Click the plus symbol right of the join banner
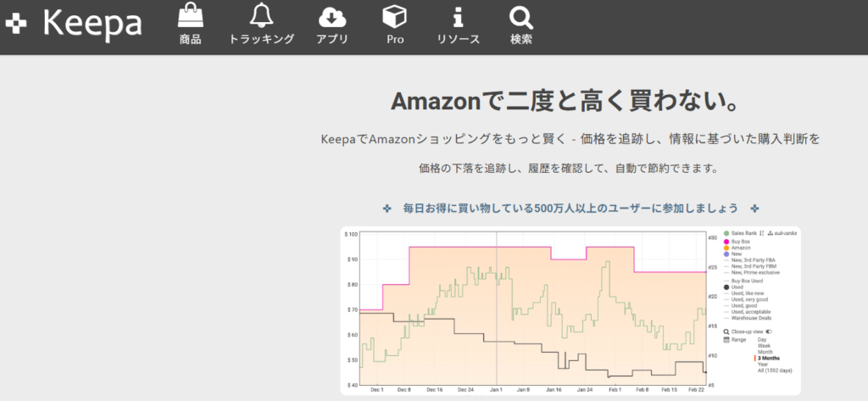Screen dimensions: 868x401 754,209
